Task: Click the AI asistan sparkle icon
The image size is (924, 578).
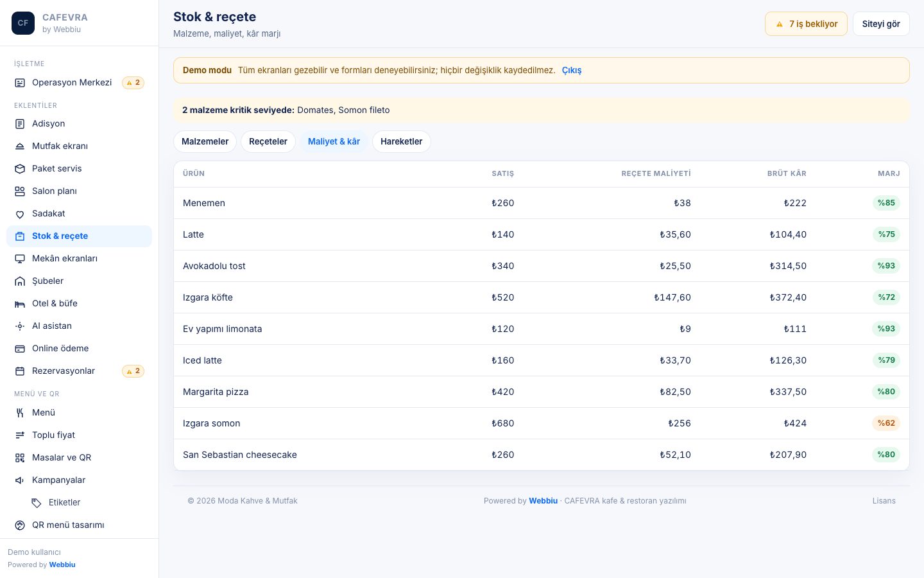Action: [x=20, y=326]
